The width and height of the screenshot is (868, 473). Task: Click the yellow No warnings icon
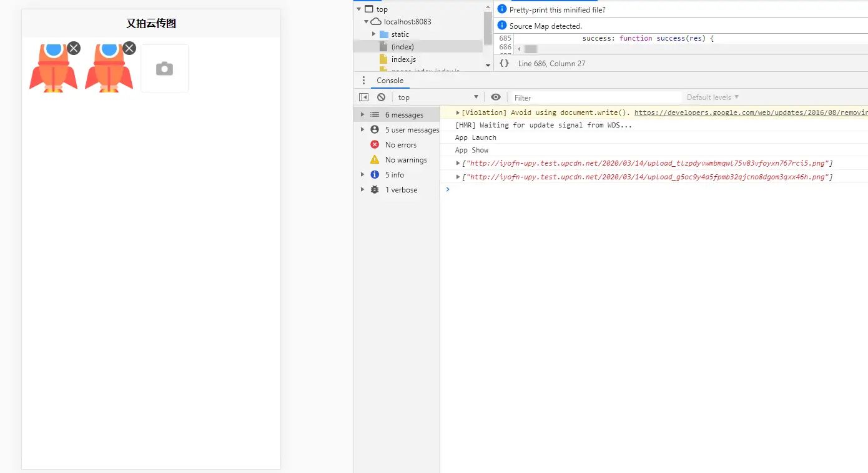click(x=375, y=160)
